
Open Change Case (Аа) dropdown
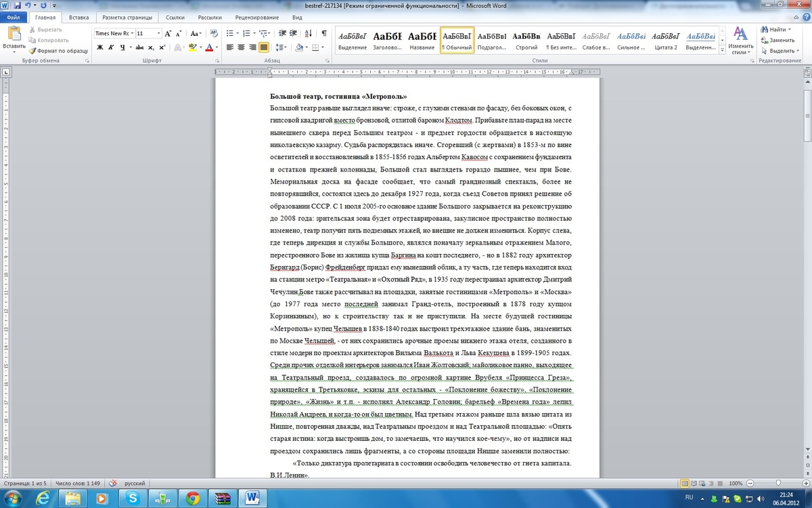tap(196, 33)
